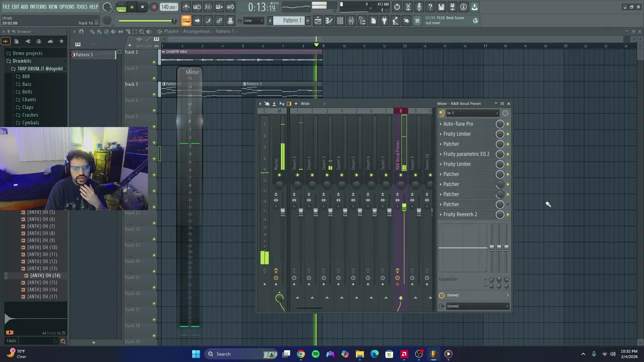Click the project info icon

[463, 7]
